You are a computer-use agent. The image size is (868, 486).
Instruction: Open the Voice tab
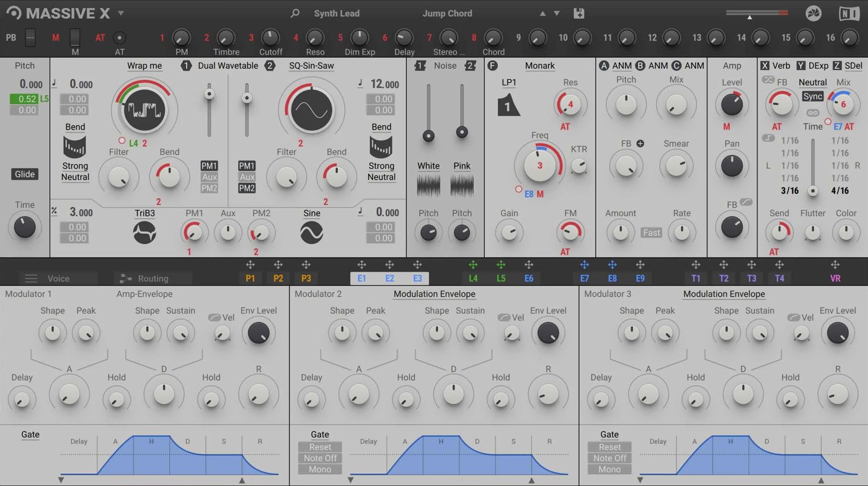pos(58,278)
